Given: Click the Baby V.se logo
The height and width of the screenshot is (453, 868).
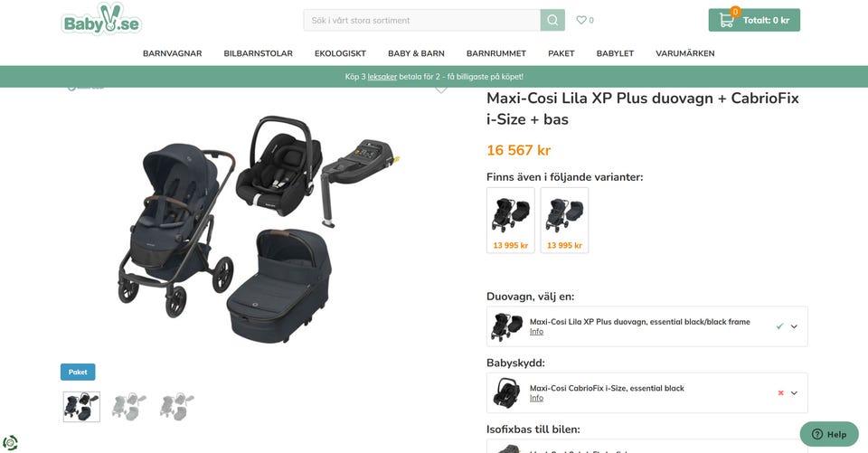Looking at the screenshot, I should [101, 20].
